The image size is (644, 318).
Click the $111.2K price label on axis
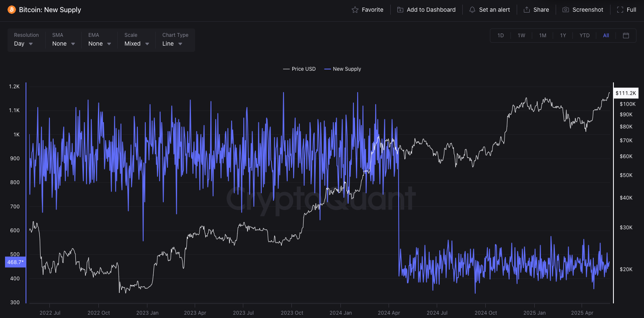(626, 93)
